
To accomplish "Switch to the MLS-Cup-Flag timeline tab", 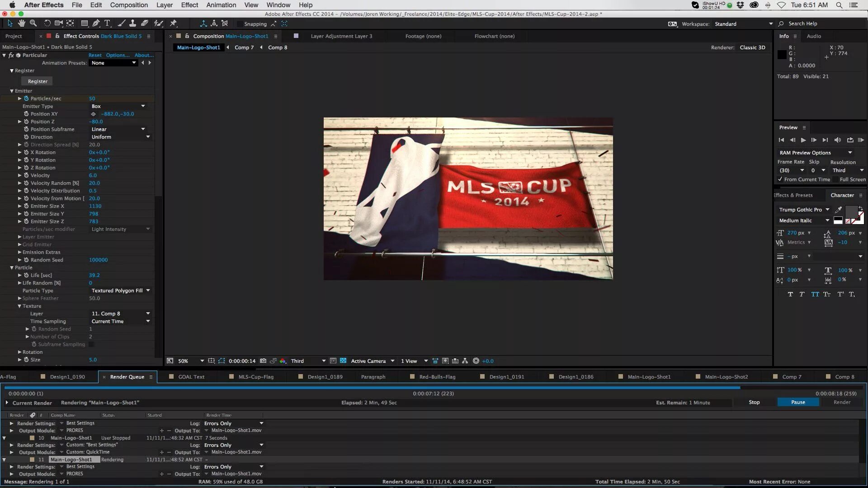I will 256,377.
